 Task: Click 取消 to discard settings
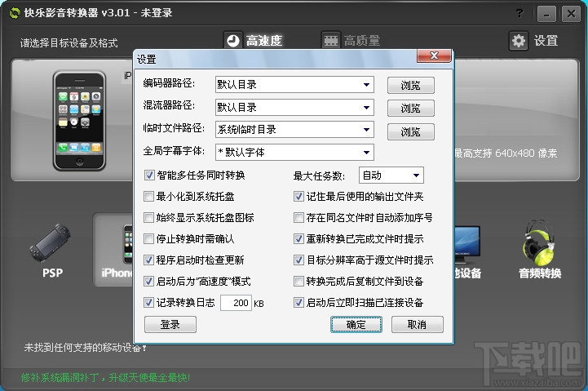coord(418,325)
